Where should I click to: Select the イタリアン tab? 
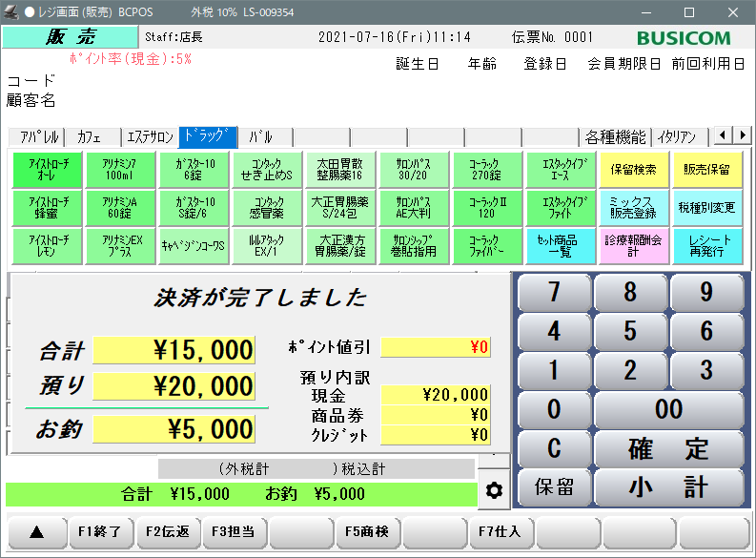coord(683,136)
